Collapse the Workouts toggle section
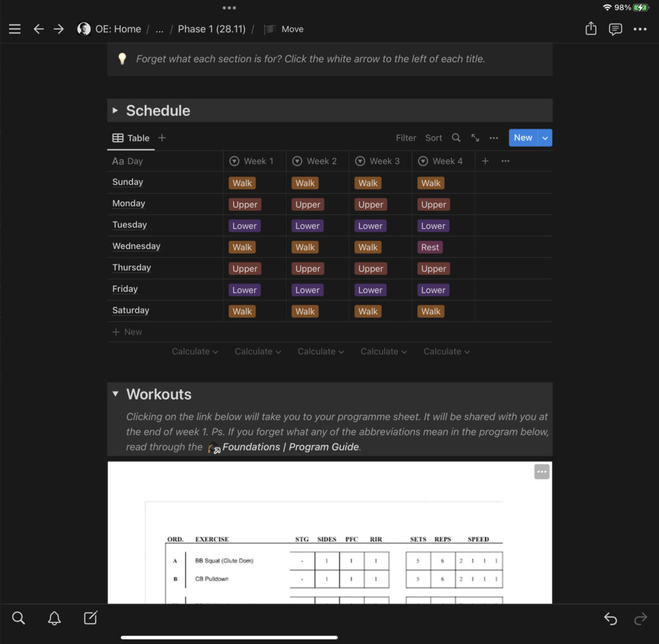 click(x=115, y=394)
